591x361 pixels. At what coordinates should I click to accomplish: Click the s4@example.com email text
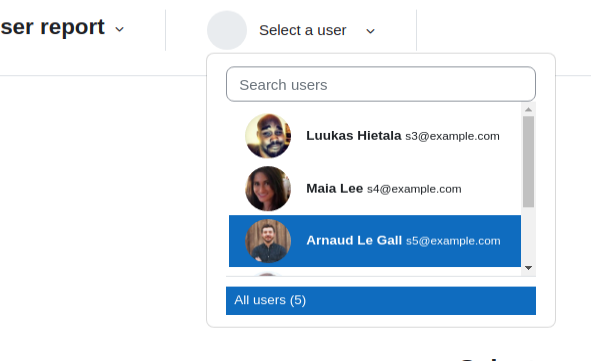click(414, 189)
